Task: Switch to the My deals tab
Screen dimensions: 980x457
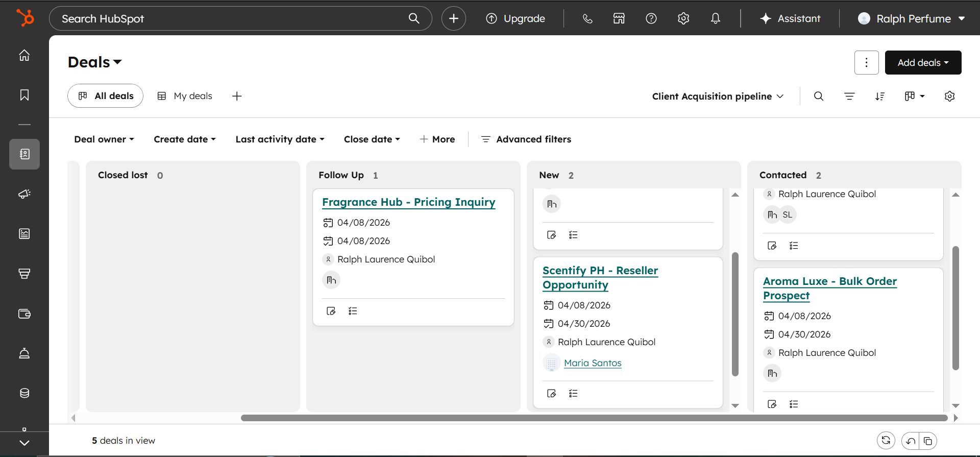Action: 185,96
